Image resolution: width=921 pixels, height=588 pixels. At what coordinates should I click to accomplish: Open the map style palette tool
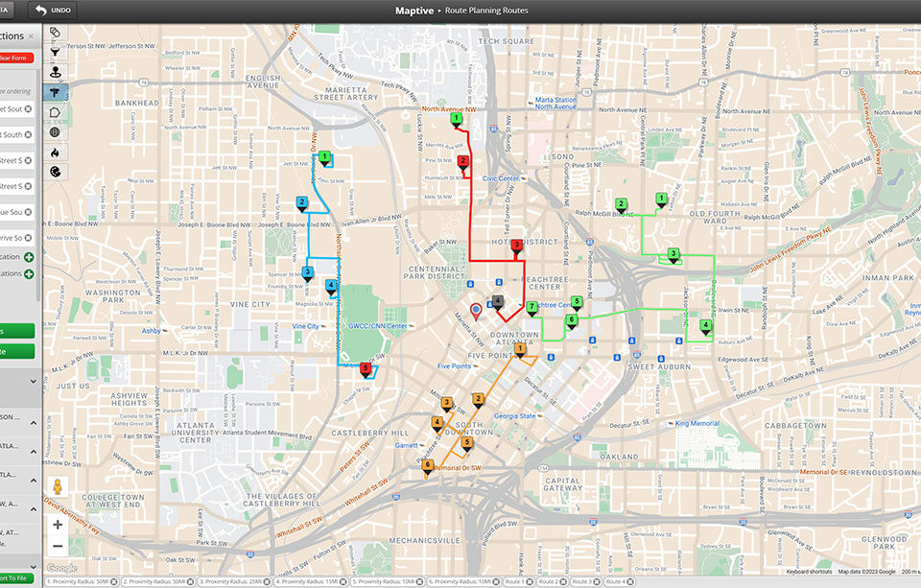56,172
